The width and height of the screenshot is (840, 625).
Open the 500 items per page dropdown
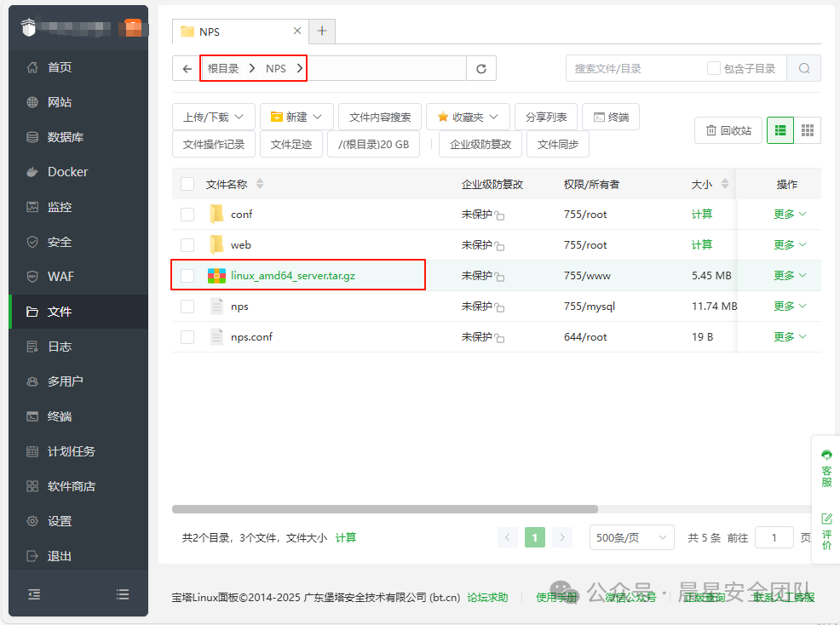point(631,537)
